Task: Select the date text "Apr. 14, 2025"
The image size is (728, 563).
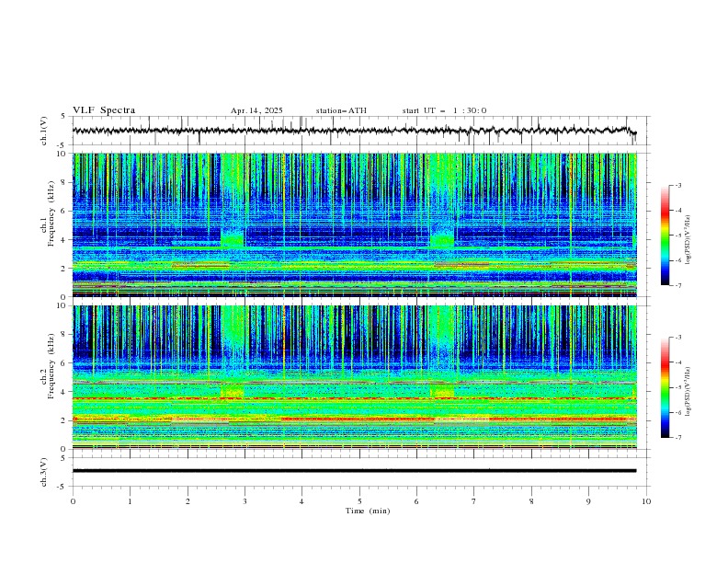Action: point(256,110)
